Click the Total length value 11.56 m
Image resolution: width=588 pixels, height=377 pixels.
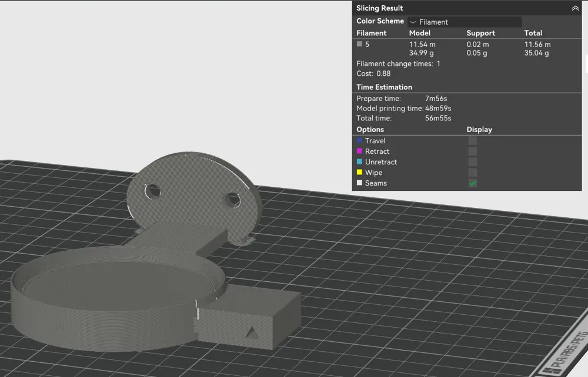[x=537, y=44]
